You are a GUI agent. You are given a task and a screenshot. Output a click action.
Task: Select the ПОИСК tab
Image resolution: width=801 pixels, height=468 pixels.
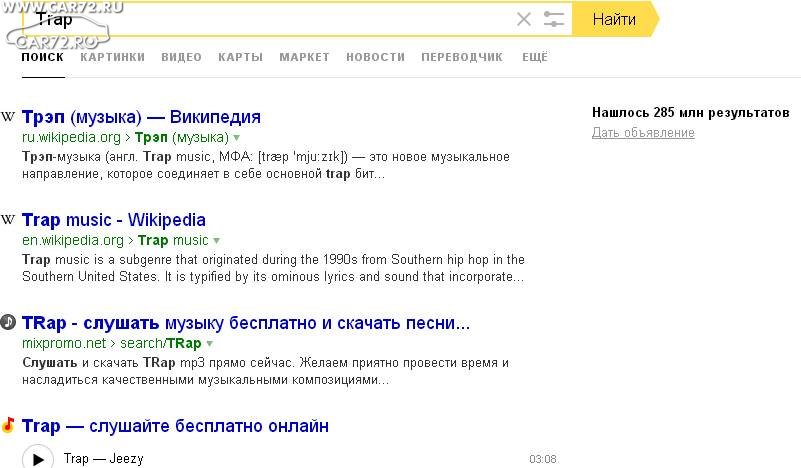coord(43,57)
